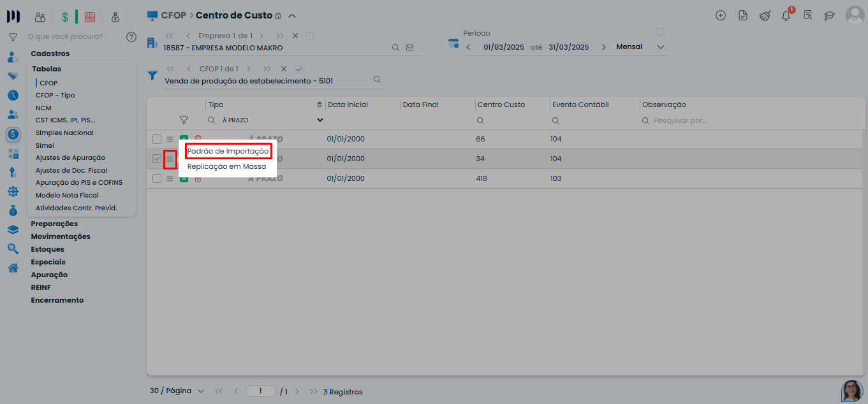Go to next period arrow after 31/03/2025
This screenshot has height=404, width=868.
click(603, 47)
